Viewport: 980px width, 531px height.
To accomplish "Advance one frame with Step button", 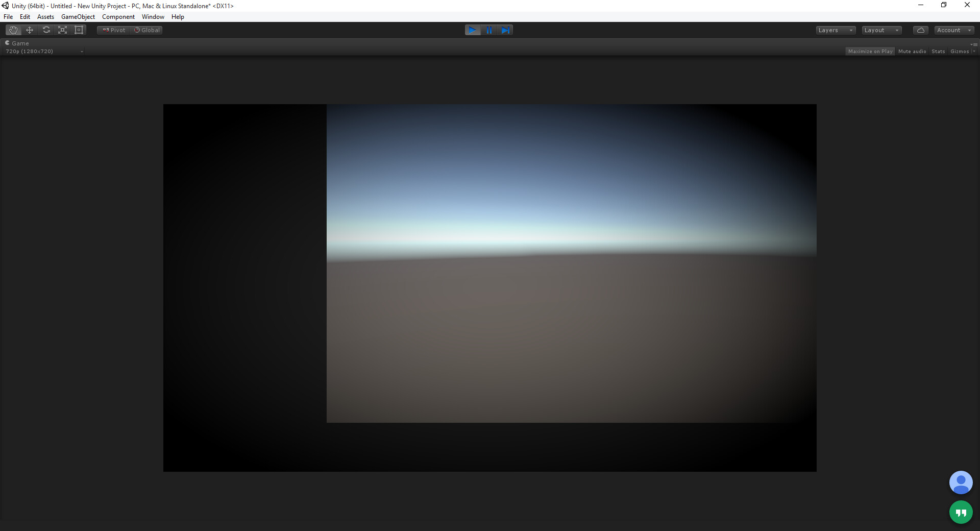I will 505,30.
